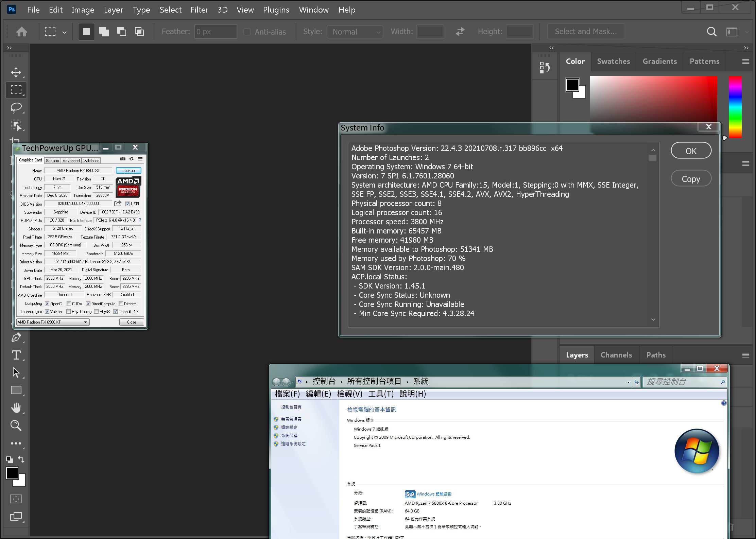Click the rainbow hue slider strip
756x539 pixels.
735,107
